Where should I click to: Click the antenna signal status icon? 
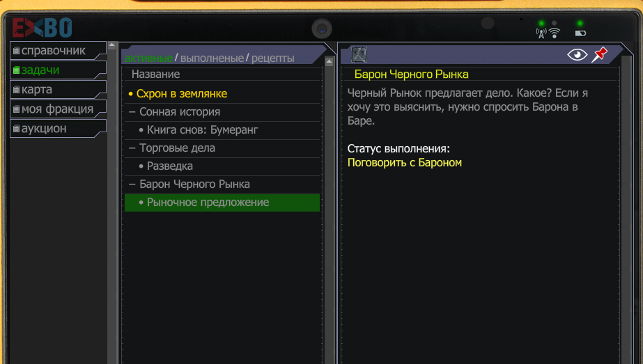pos(541,33)
